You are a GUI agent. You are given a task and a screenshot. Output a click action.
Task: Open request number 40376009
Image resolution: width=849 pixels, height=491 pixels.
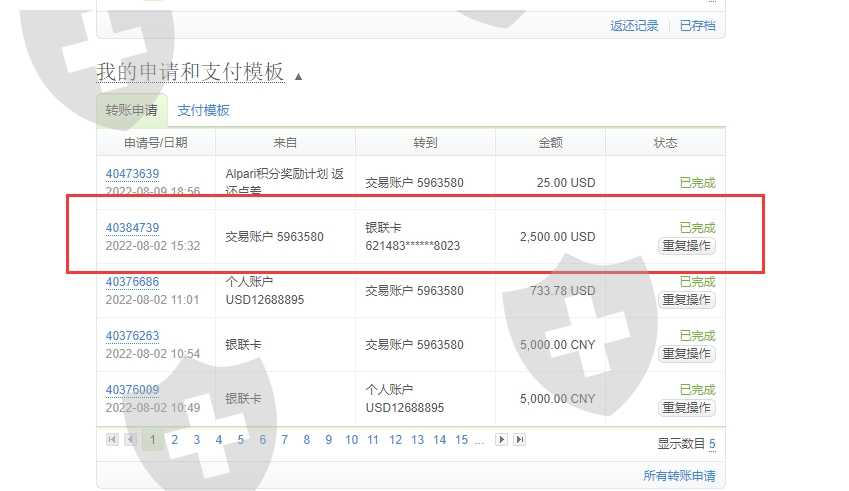pos(132,390)
